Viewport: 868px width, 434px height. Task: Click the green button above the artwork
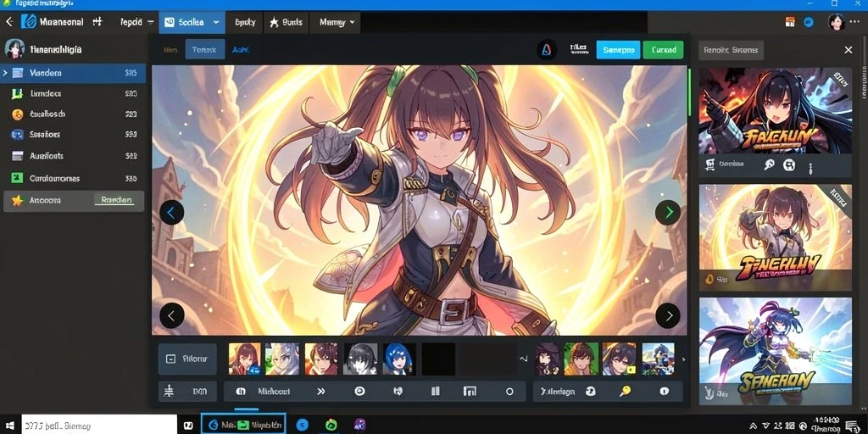(663, 50)
